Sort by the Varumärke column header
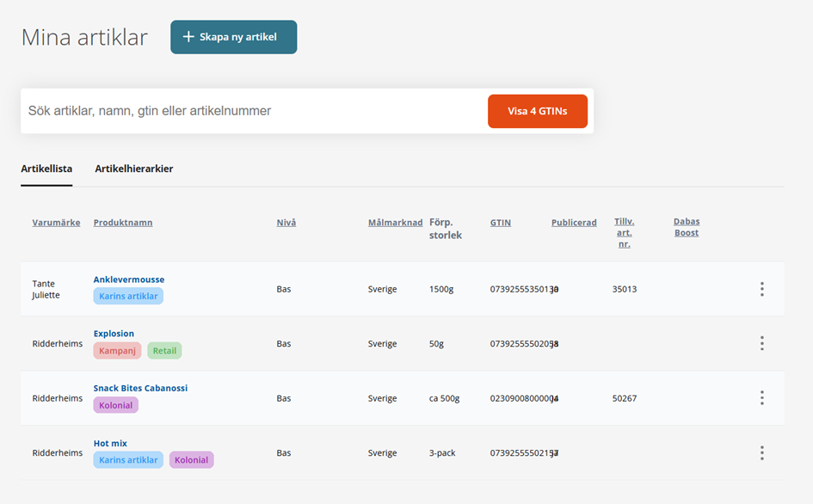The width and height of the screenshot is (813, 504). click(56, 223)
